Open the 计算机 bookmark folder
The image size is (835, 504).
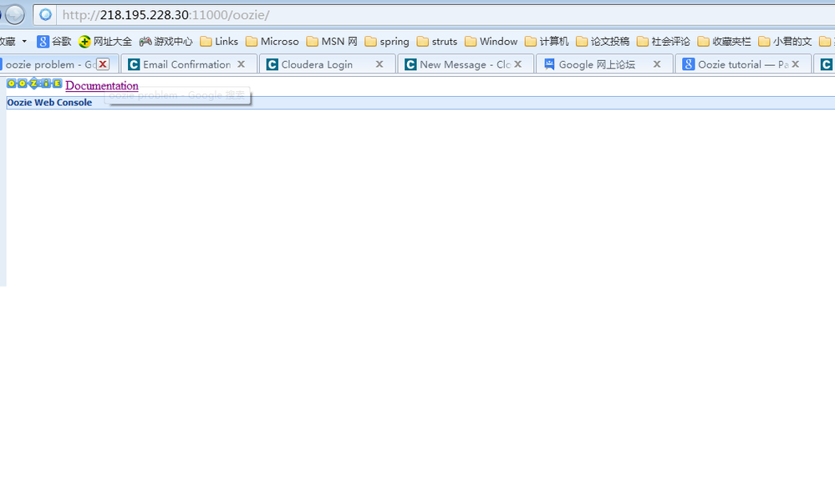click(547, 42)
